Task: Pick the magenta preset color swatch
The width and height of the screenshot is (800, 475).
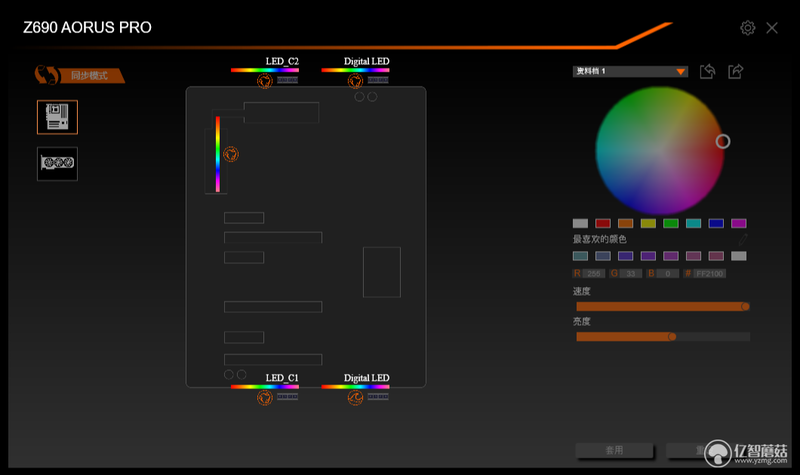Action: click(738, 223)
